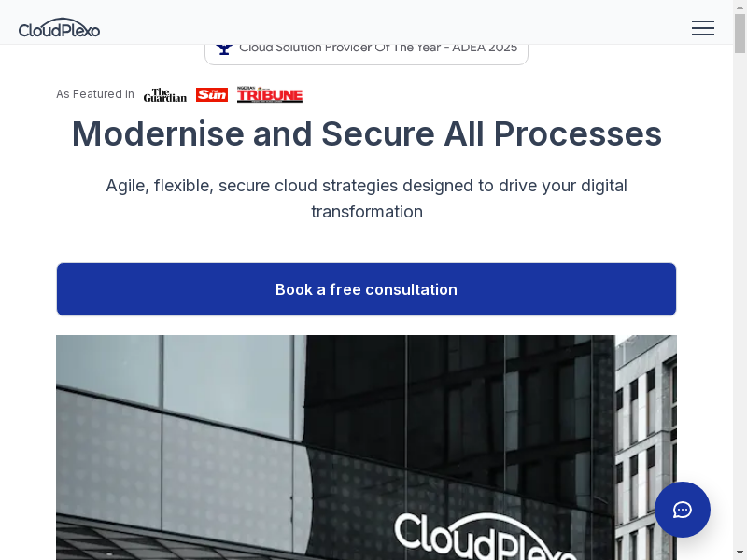Image resolution: width=747 pixels, height=560 pixels.
Task: Click the "Modernise and Secure All Processes" heading
Action: point(366,134)
